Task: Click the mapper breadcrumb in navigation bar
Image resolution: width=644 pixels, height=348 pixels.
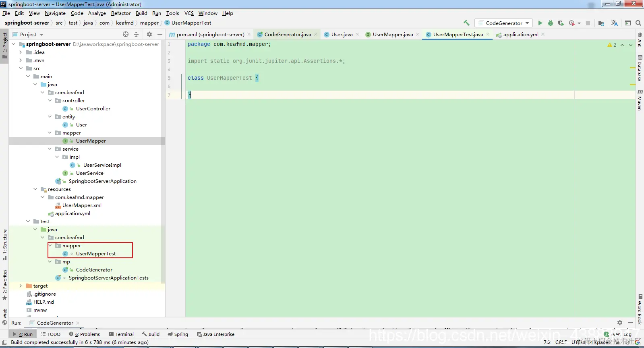Action: 149,23
